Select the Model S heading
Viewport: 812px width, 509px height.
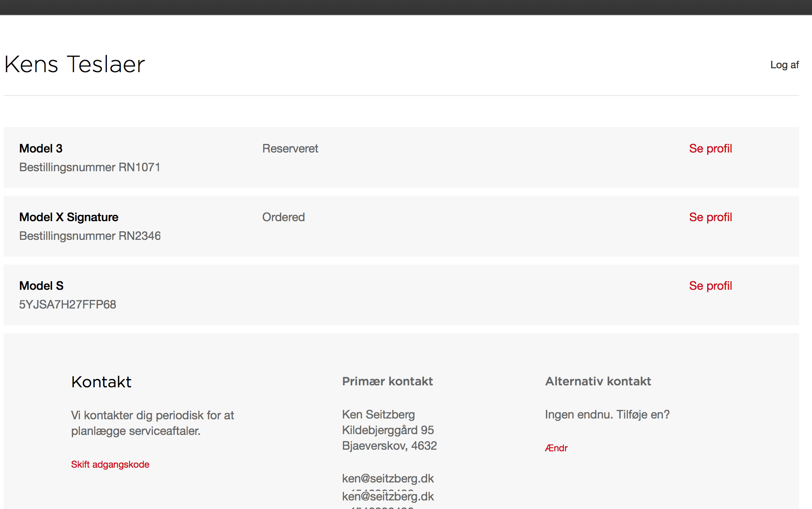(41, 286)
